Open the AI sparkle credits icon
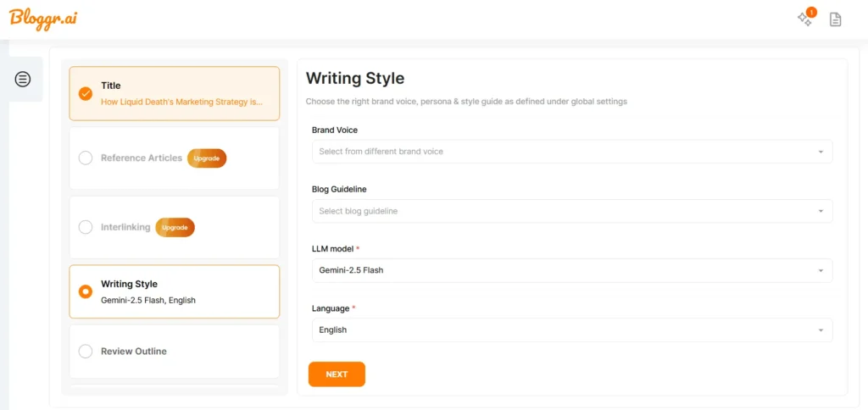This screenshot has width=868, height=410. point(804,19)
